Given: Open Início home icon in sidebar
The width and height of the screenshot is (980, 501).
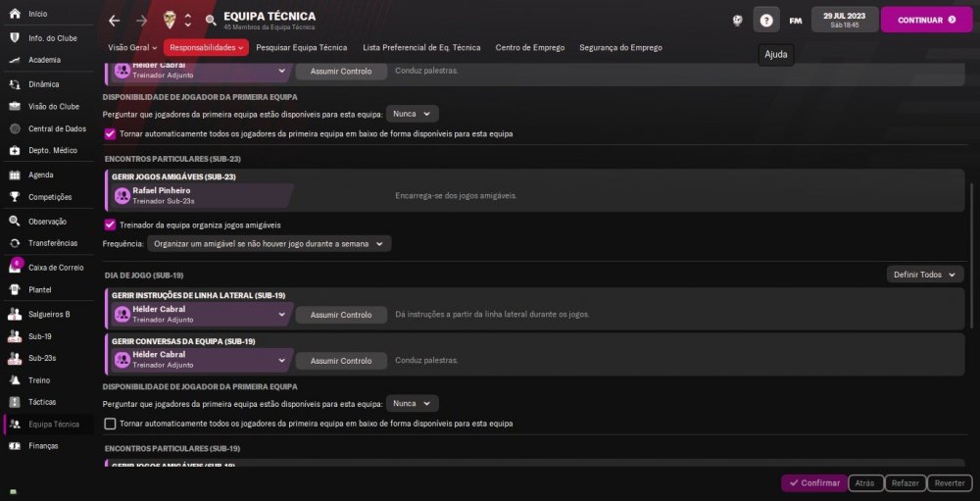Looking at the screenshot, I should [x=15, y=14].
